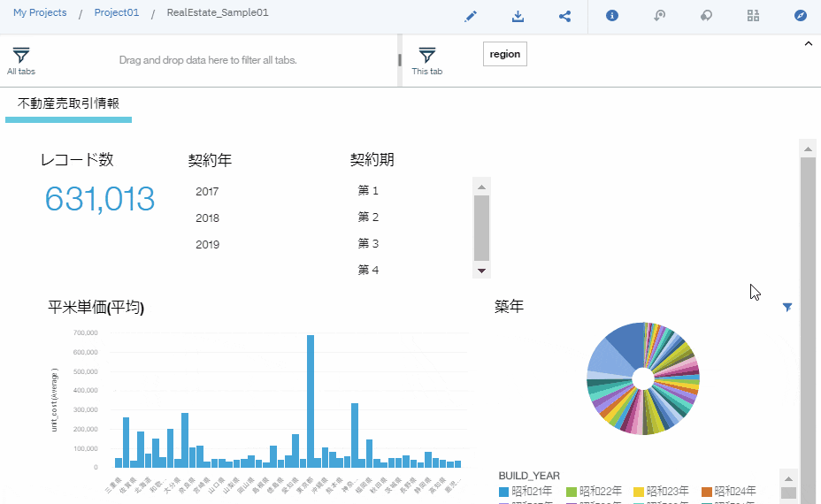Click the 契約期 list scrollbar thumb
Screen dimensions: 821x504
pyautogui.click(x=481, y=228)
